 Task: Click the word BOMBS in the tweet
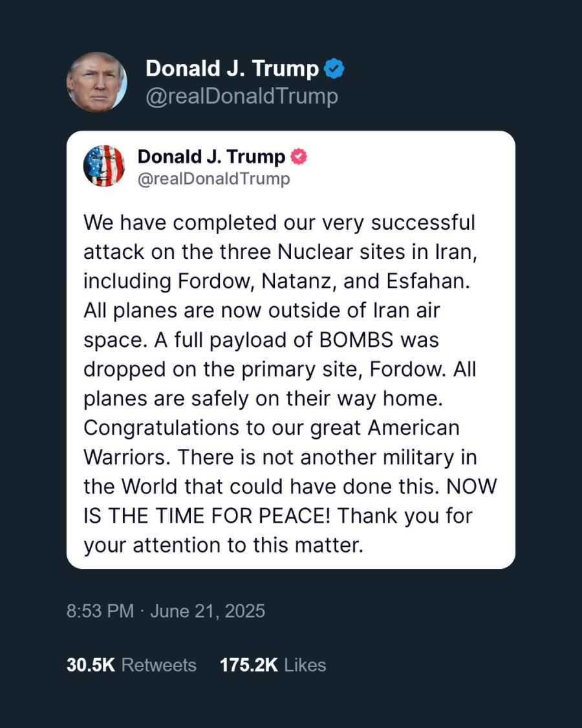coord(354,340)
